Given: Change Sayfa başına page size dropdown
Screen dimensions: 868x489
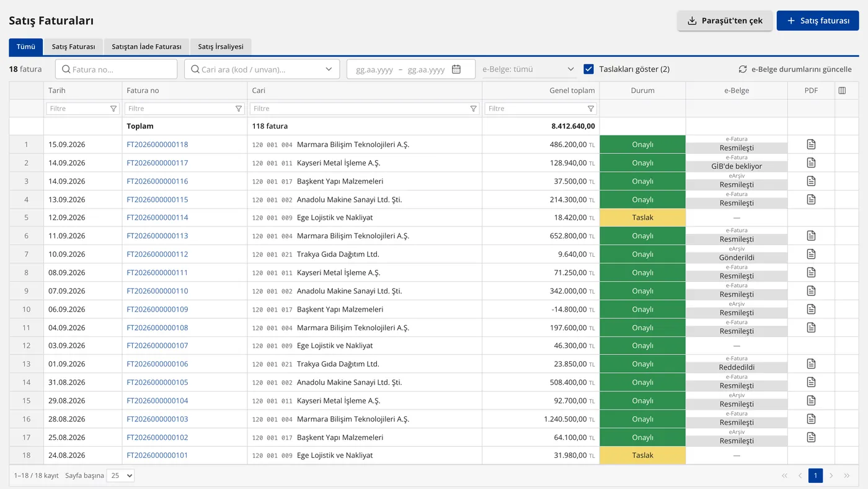Looking at the screenshot, I should coord(120,476).
